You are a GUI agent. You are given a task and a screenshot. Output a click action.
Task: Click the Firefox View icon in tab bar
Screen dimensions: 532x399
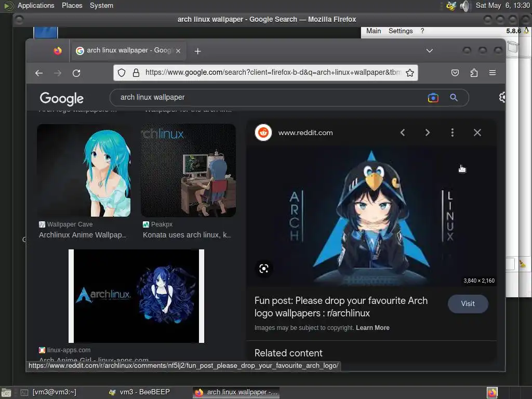pyautogui.click(x=58, y=51)
